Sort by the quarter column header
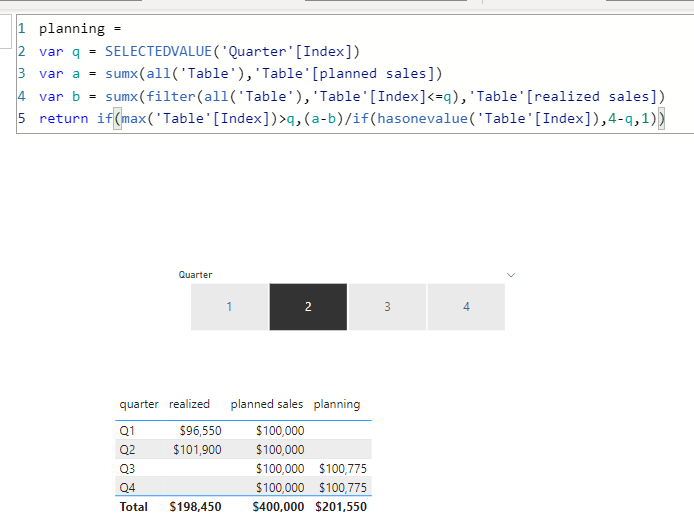 coord(139,404)
